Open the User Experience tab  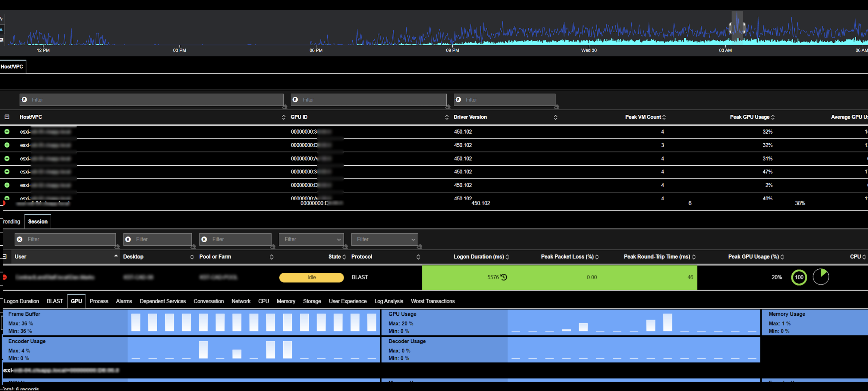pyautogui.click(x=348, y=301)
